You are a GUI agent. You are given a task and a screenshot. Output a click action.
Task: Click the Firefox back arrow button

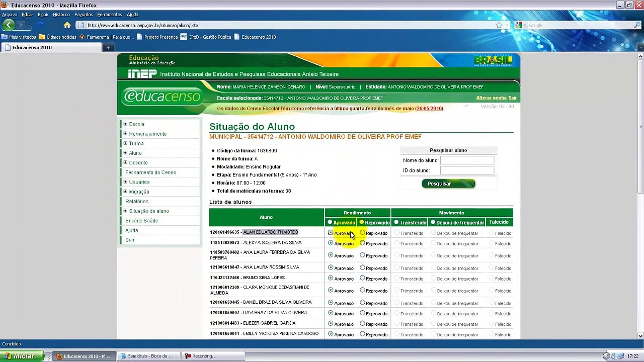point(9,25)
